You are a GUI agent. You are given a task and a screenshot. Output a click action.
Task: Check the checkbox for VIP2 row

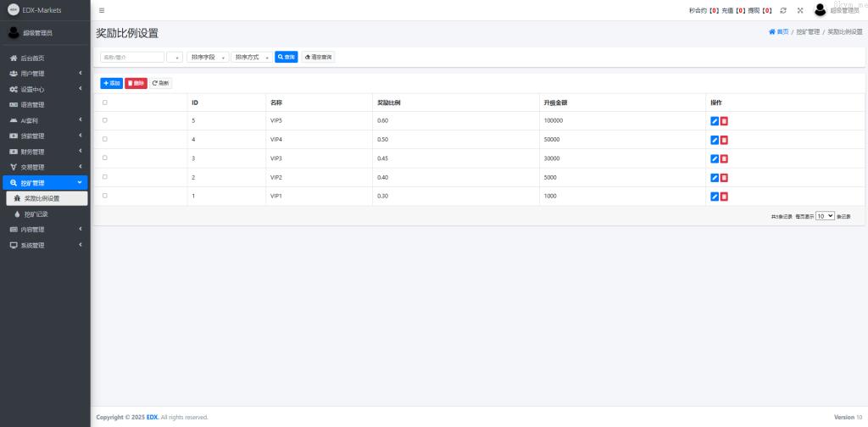pyautogui.click(x=105, y=177)
